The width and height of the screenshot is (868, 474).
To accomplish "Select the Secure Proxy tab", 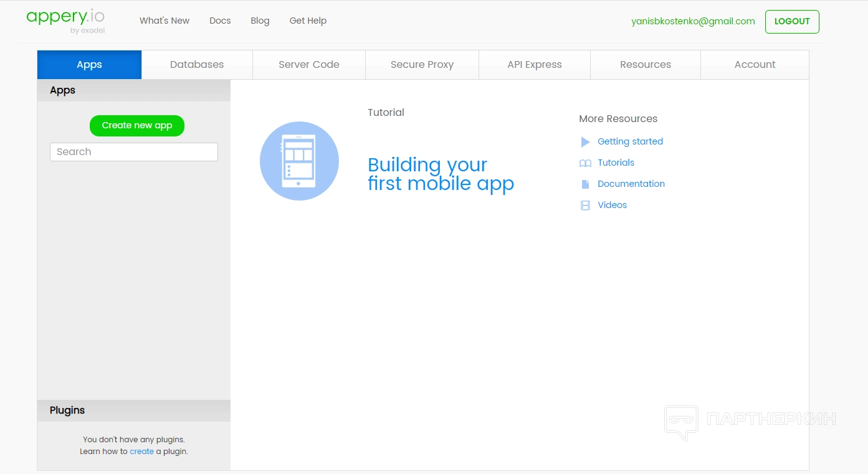I will click(x=422, y=65).
